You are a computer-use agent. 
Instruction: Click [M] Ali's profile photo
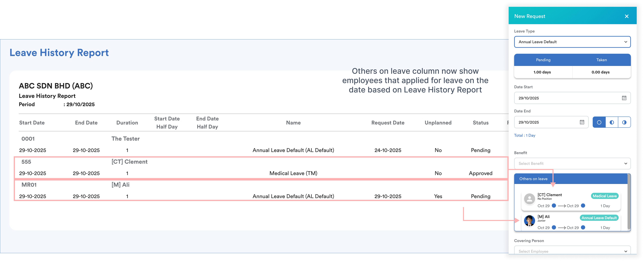point(529,221)
